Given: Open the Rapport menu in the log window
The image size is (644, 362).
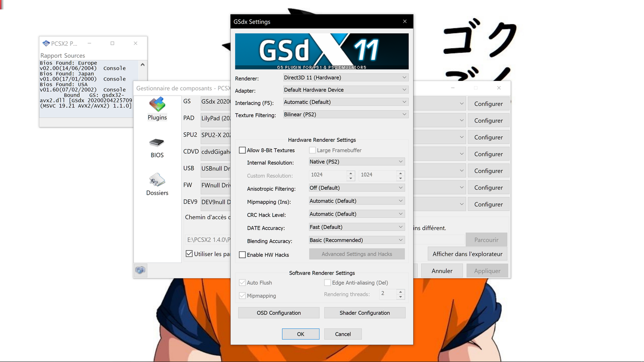Looking at the screenshot, I should [51, 56].
